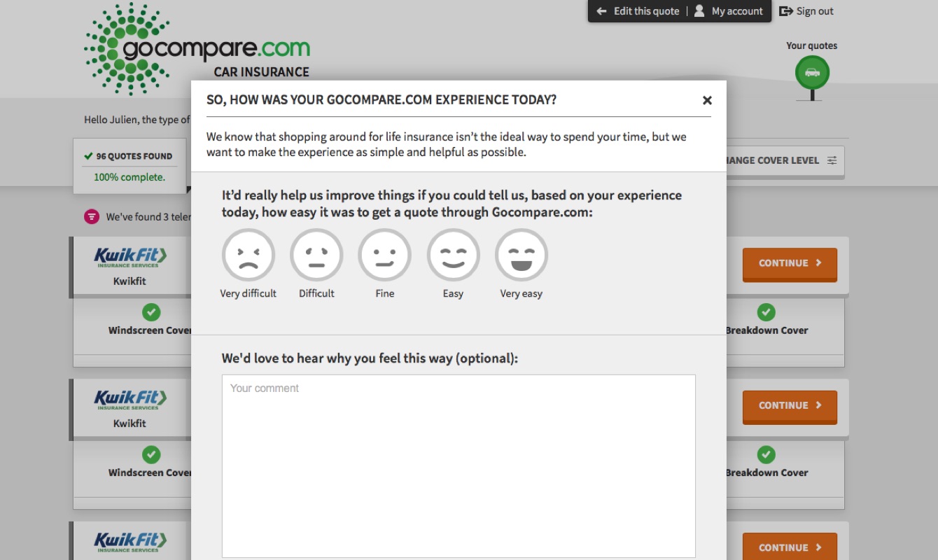
Task: Click the second Breakdown Cover green check
Action: point(766,455)
